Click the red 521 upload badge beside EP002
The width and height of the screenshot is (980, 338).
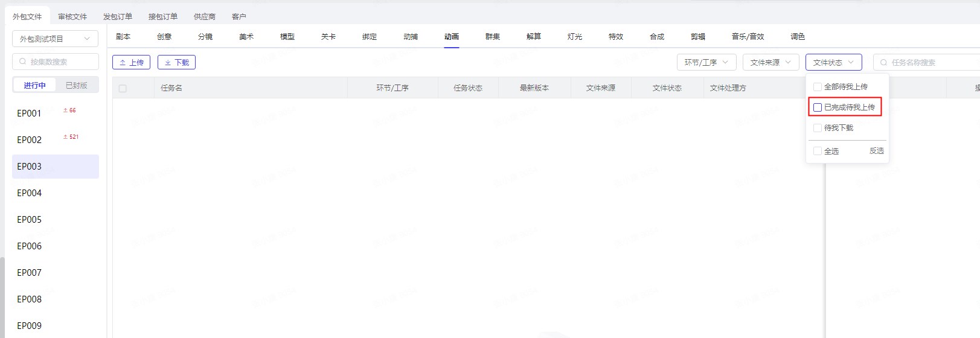(71, 137)
